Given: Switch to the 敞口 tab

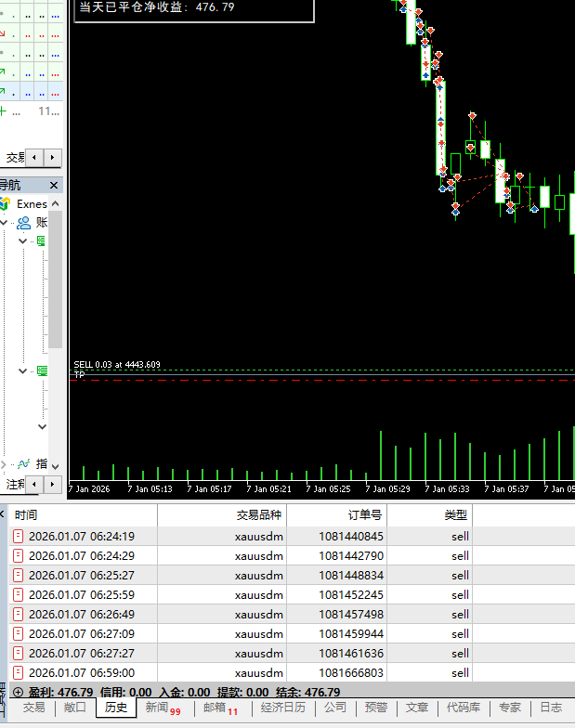Looking at the screenshot, I should (74, 708).
